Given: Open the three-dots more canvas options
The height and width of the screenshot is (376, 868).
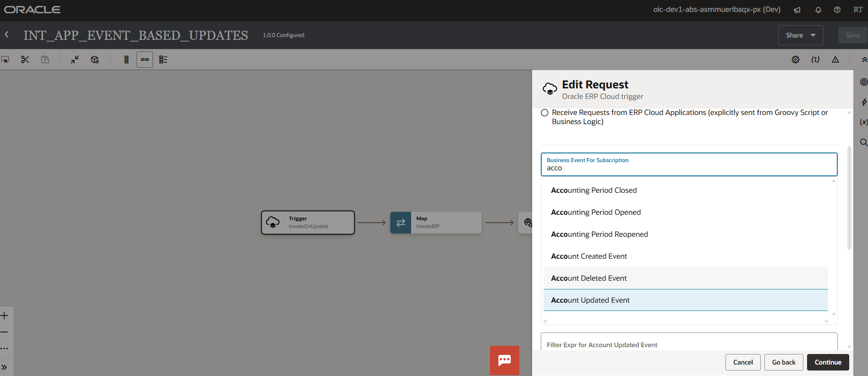Looking at the screenshot, I should (5, 349).
